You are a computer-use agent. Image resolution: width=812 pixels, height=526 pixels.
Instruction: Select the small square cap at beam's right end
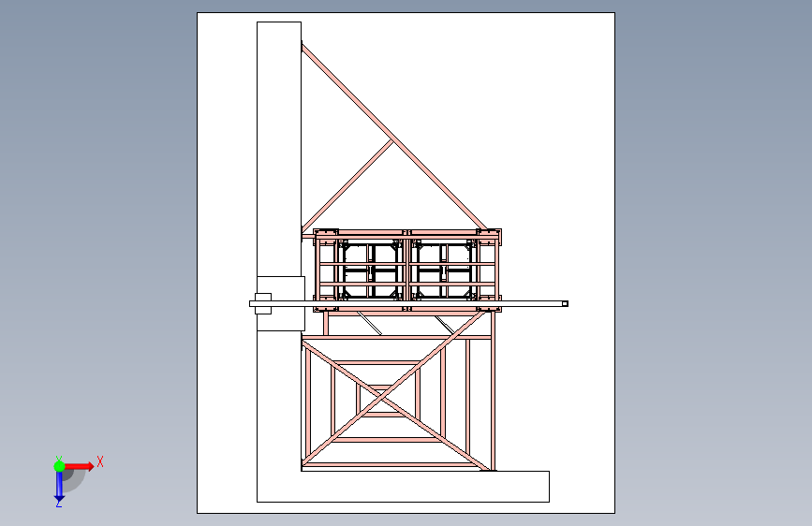pos(565,304)
